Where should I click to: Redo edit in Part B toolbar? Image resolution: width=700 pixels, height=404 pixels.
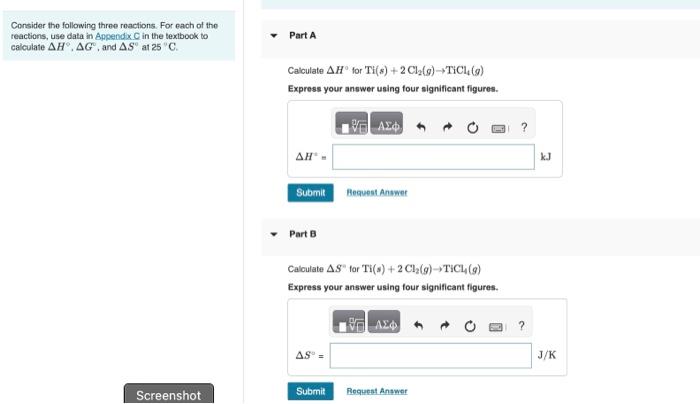coord(445,326)
